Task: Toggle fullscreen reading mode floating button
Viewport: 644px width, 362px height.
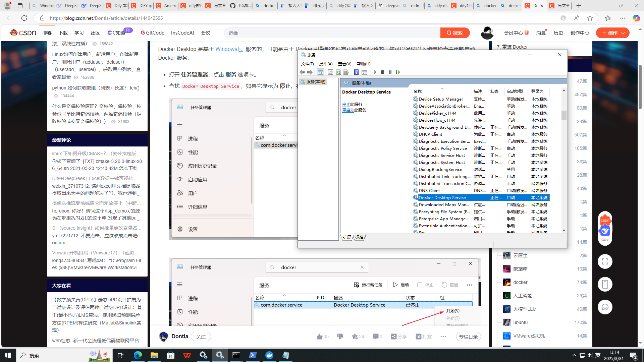Action: [605, 261]
